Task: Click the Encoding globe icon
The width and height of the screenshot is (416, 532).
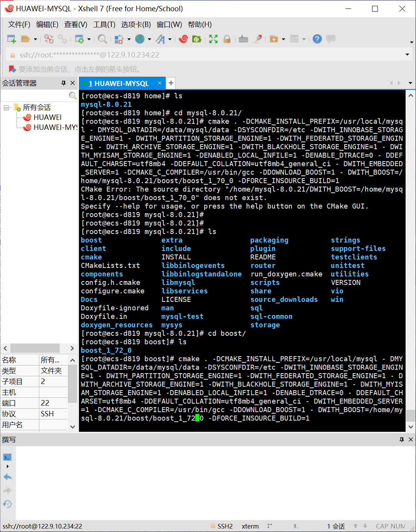Action: [x=140, y=39]
